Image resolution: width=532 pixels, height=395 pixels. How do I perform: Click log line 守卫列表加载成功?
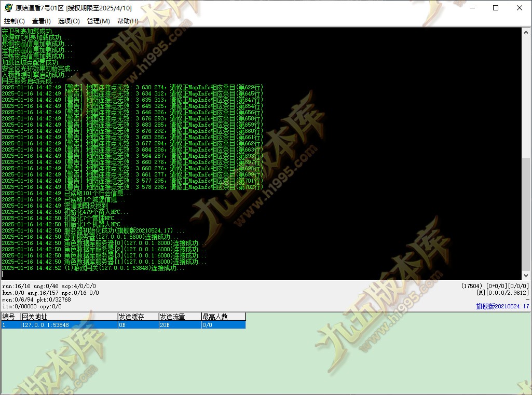click(x=31, y=31)
